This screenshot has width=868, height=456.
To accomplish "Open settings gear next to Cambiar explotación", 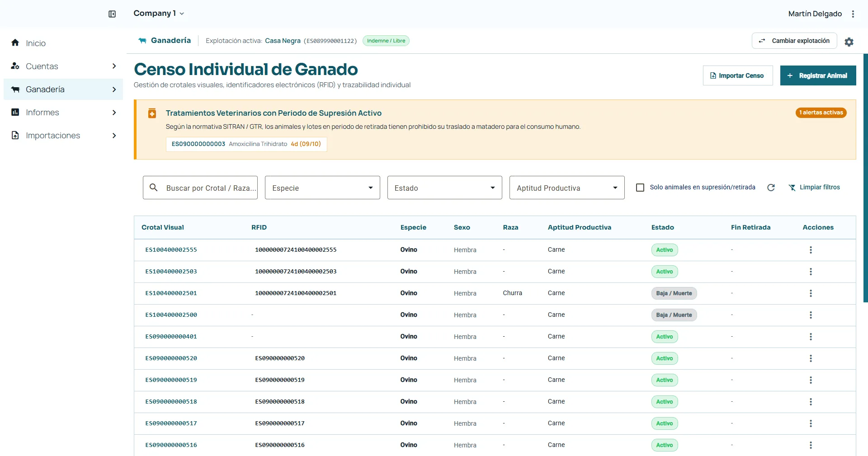I will tap(849, 42).
